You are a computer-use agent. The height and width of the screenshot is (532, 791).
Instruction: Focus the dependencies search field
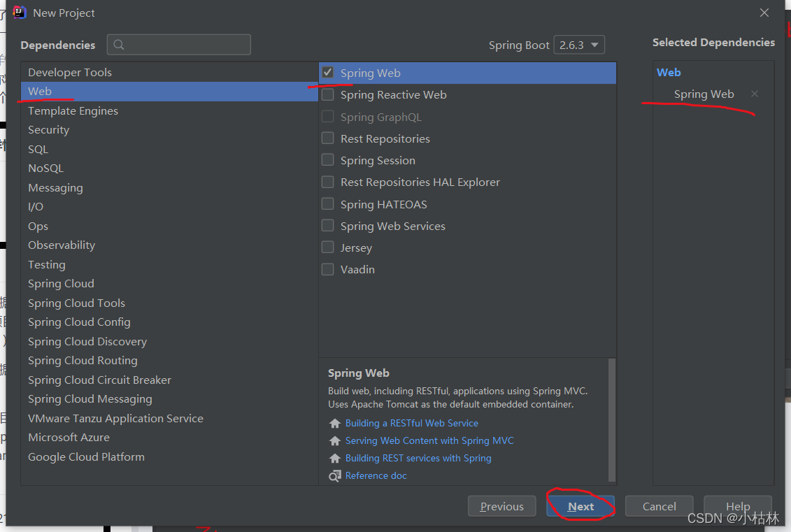pyautogui.click(x=178, y=45)
